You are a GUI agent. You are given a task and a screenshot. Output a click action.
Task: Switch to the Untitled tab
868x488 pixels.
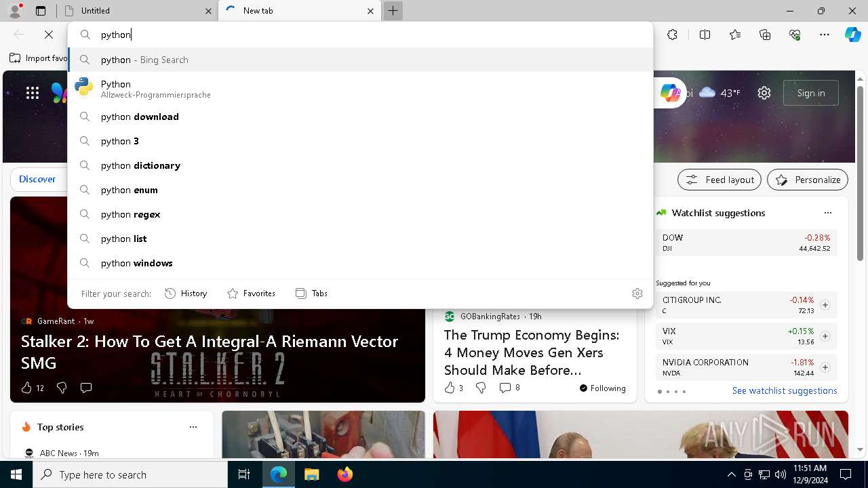click(136, 11)
